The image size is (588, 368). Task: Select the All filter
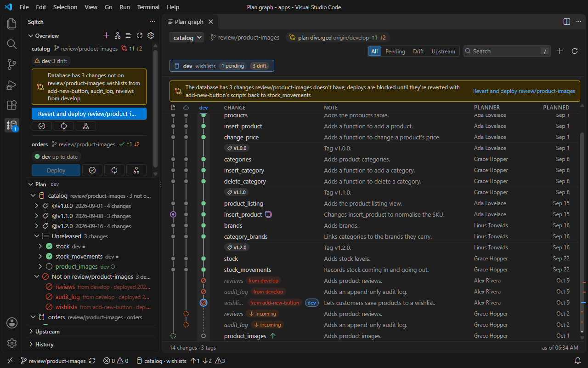click(x=374, y=52)
